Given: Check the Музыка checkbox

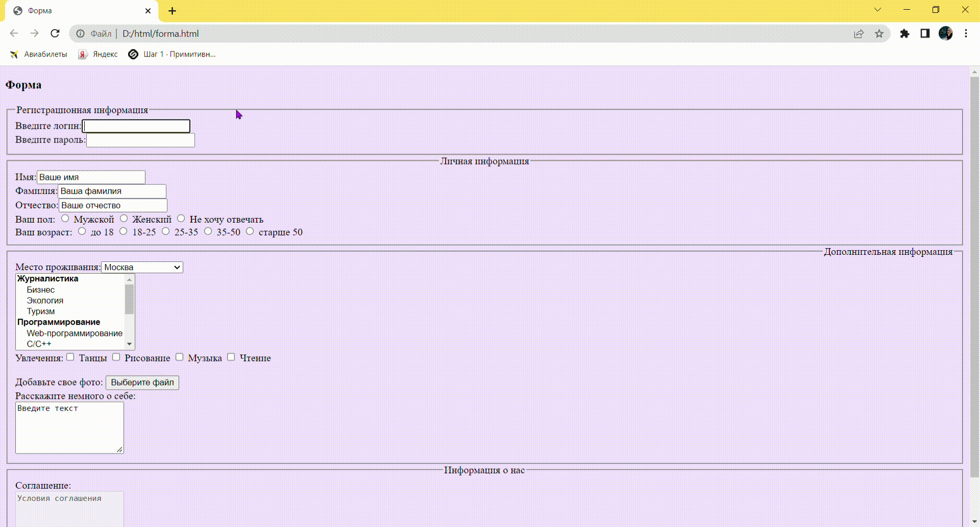Looking at the screenshot, I should pyautogui.click(x=179, y=357).
